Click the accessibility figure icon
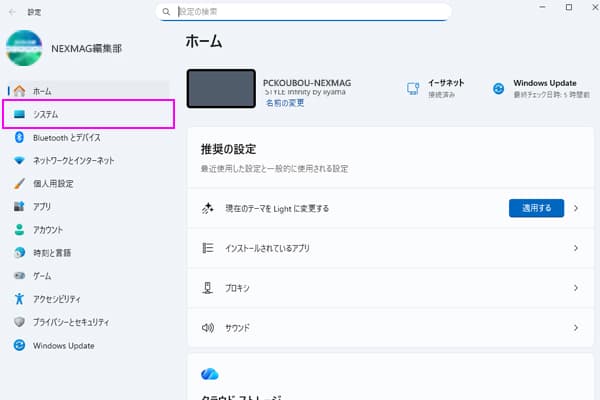Screen dimensions: 600x400 coord(19,299)
